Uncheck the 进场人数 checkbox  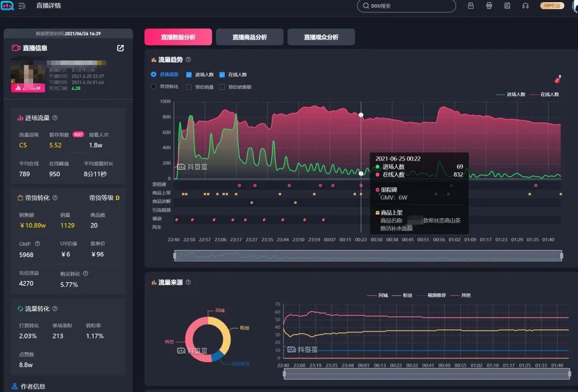189,75
